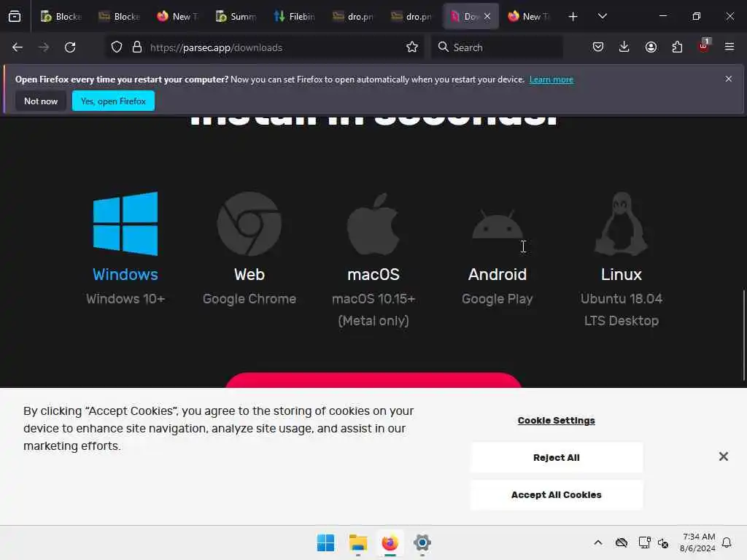
Task: Click the Not now button
Action: click(41, 101)
